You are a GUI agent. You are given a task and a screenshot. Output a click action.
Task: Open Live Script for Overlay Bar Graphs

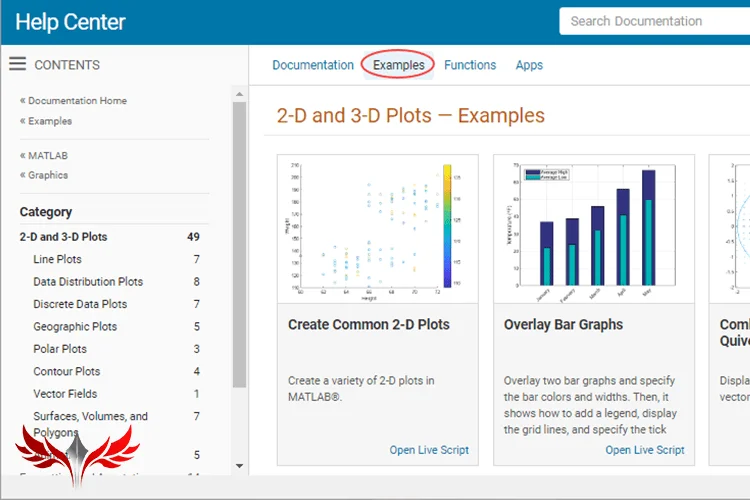click(x=645, y=450)
